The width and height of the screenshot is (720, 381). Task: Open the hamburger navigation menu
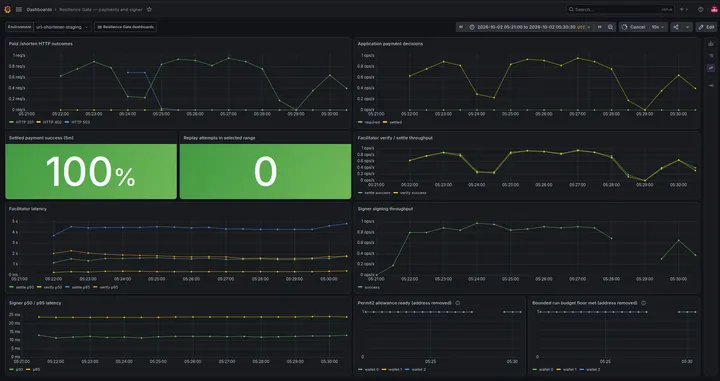(x=19, y=9)
